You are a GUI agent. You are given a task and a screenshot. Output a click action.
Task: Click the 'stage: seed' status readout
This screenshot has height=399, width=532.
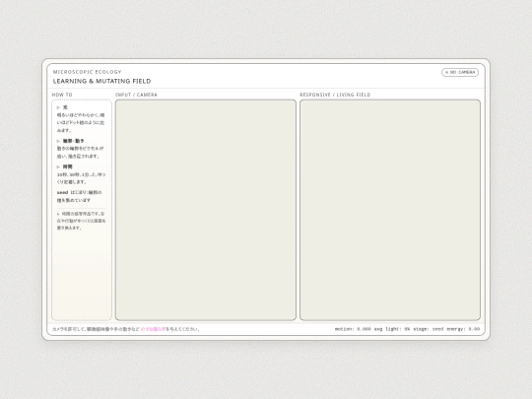[x=429, y=329]
